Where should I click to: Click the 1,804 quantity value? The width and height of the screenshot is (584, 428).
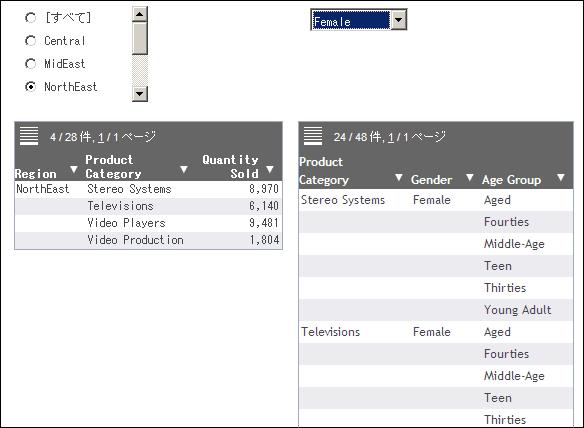tap(264, 240)
